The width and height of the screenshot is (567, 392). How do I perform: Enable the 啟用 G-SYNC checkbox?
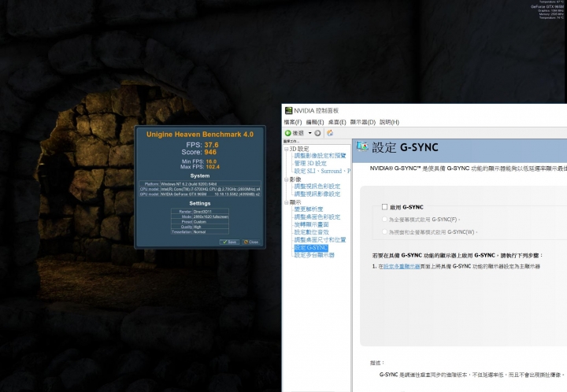[x=384, y=207]
